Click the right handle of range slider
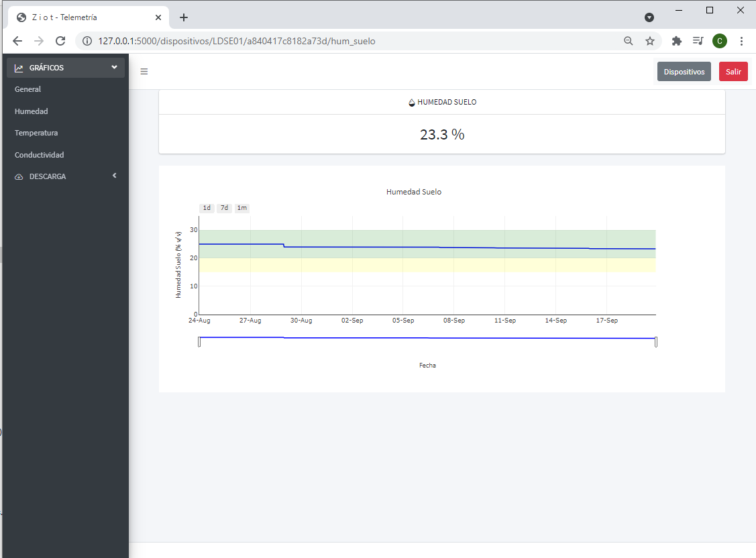Image resolution: width=756 pixels, height=558 pixels. click(x=655, y=342)
